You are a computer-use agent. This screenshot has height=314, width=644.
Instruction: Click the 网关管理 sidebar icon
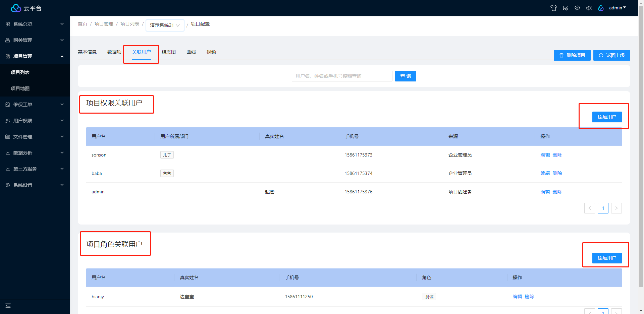(x=8, y=40)
